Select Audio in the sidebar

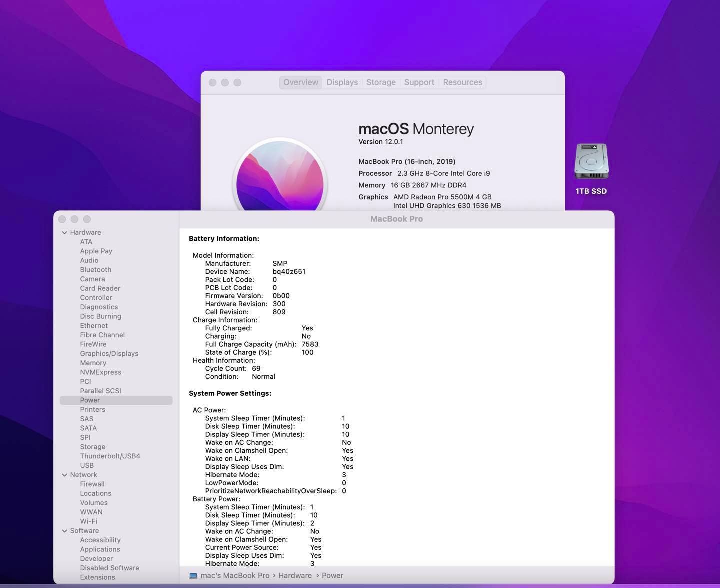tap(89, 260)
